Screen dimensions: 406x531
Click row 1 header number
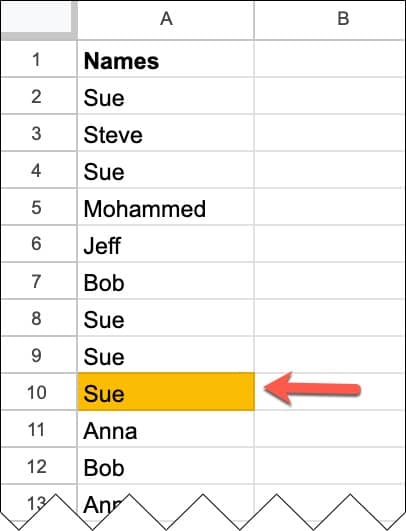pyautogui.click(x=39, y=59)
